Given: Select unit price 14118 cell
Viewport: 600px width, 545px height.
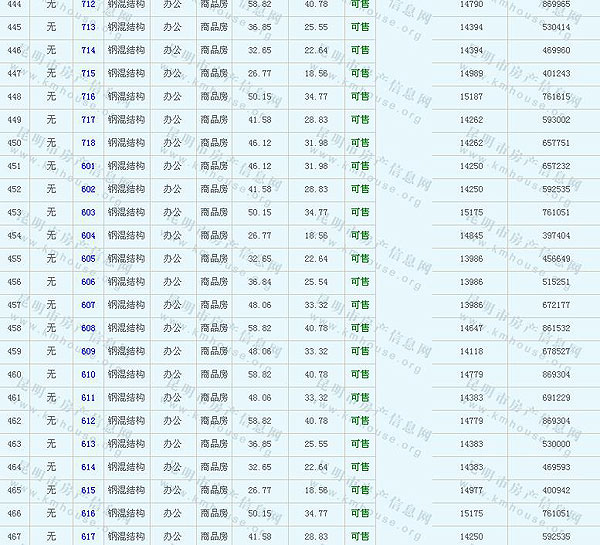Looking at the screenshot, I should [470, 351].
